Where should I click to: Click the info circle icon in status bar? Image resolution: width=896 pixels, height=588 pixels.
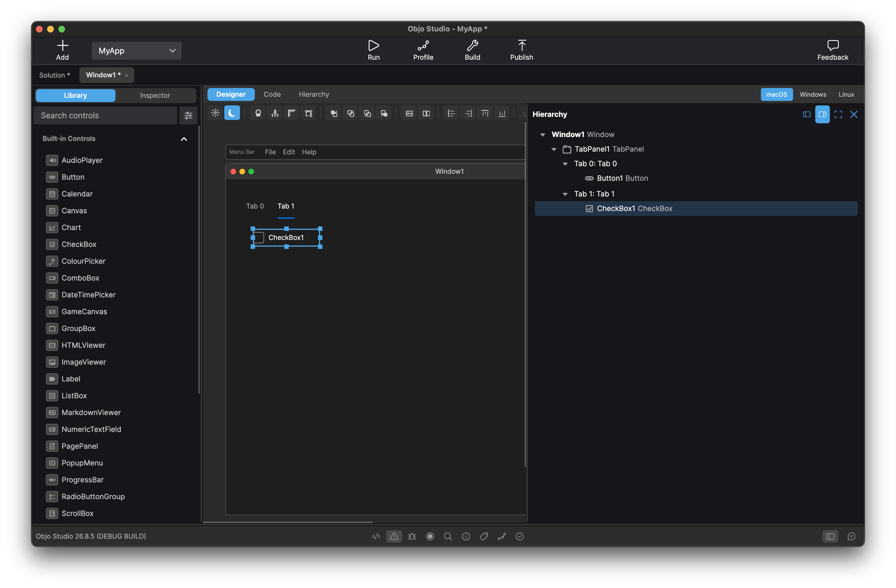[x=466, y=536]
